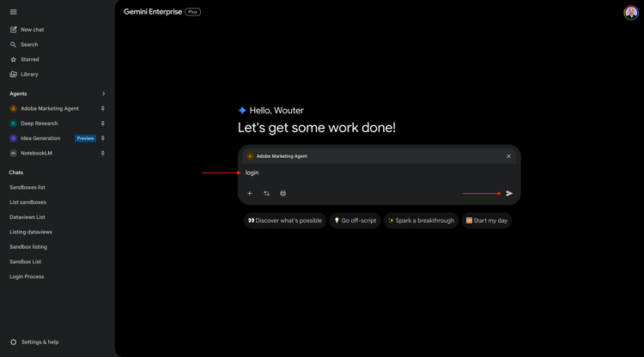The image size is (644, 357).
Task: Click the Start my day chip
Action: point(487,221)
